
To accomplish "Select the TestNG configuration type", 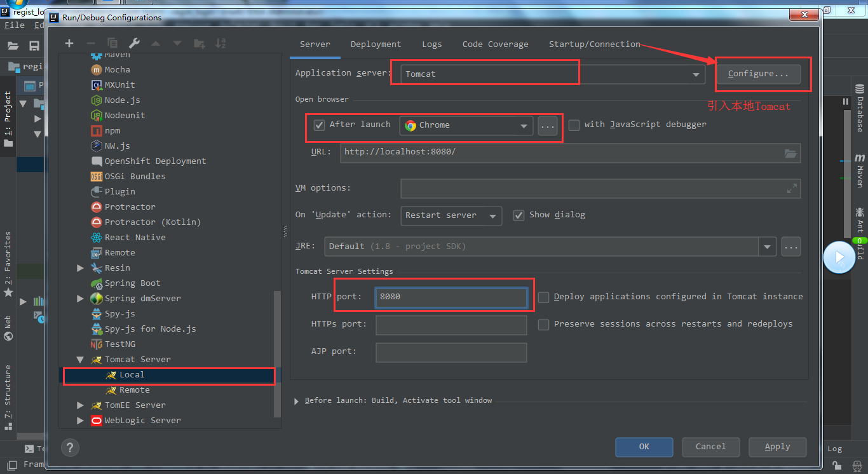I will 119,344.
